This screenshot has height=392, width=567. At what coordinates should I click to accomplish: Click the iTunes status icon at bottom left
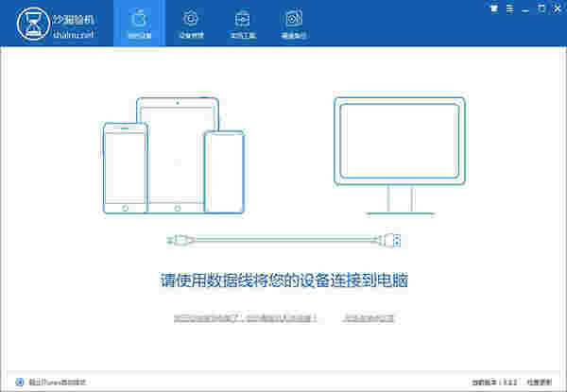[x=20, y=382]
